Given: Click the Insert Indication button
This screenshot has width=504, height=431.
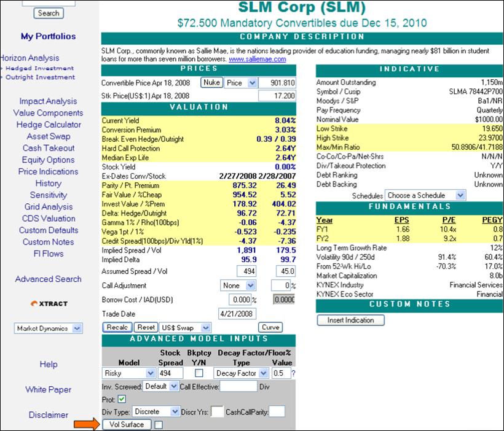Looking at the screenshot, I should (x=351, y=320).
